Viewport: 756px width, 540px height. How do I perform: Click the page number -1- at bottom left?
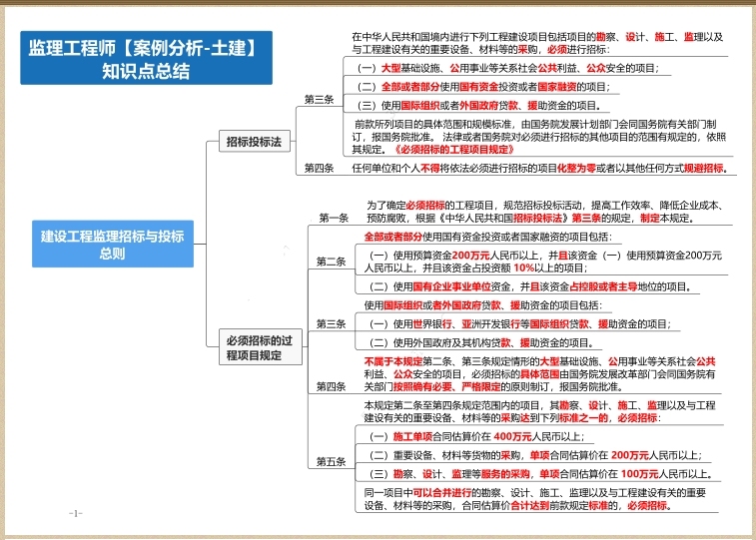(75, 513)
